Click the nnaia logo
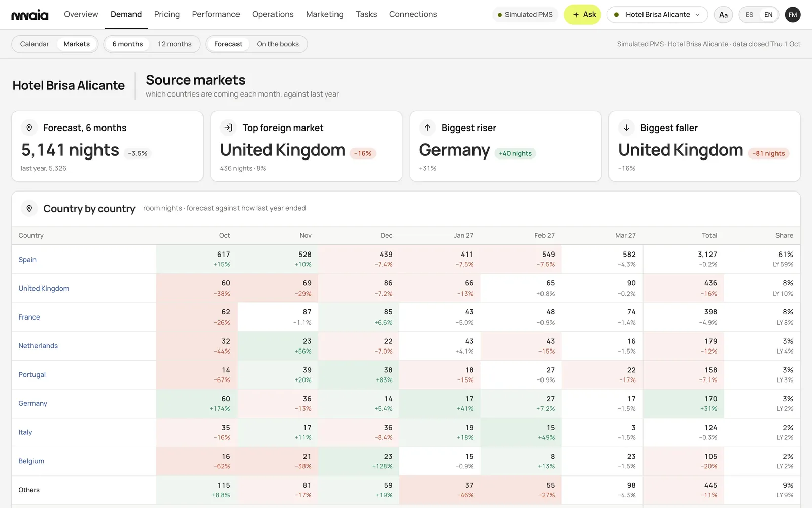This screenshot has height=508, width=812. click(x=30, y=15)
